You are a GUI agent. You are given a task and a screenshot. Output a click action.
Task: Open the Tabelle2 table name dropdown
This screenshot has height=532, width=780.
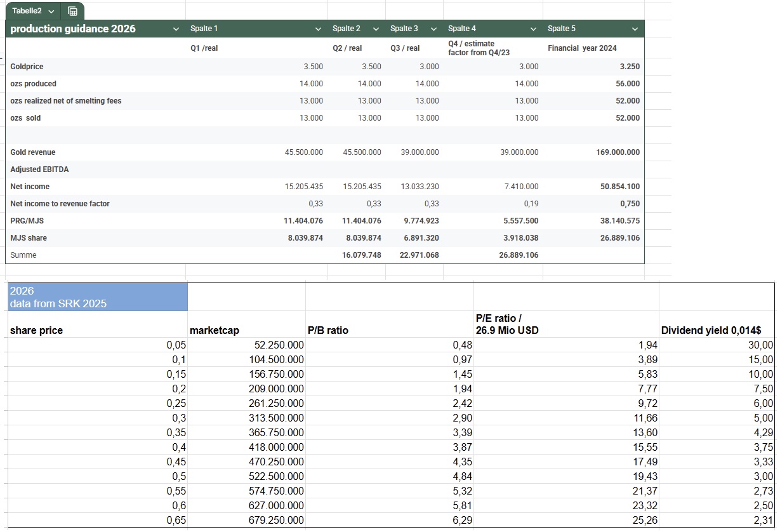[51, 11]
